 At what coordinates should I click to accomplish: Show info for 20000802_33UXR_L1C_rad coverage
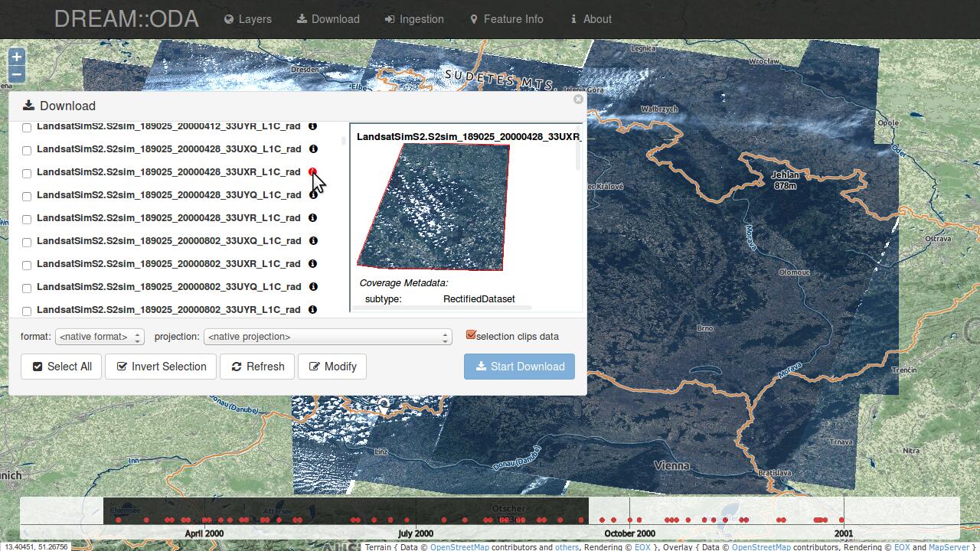[x=312, y=264]
